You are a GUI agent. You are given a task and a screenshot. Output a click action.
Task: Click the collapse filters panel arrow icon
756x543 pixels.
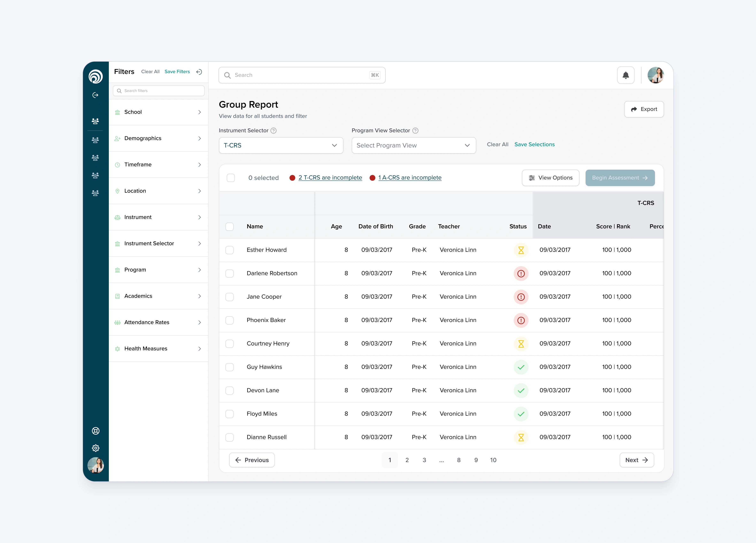coord(199,72)
